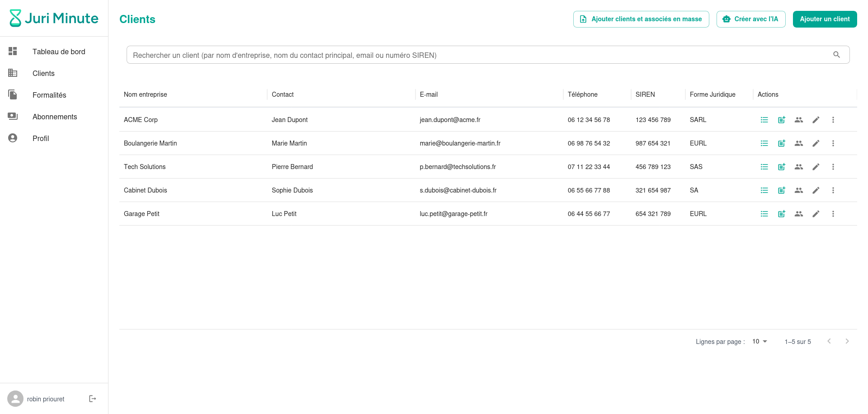Create a new formality for Boulangerie Martin
This screenshot has height=414, width=868.
point(782,143)
